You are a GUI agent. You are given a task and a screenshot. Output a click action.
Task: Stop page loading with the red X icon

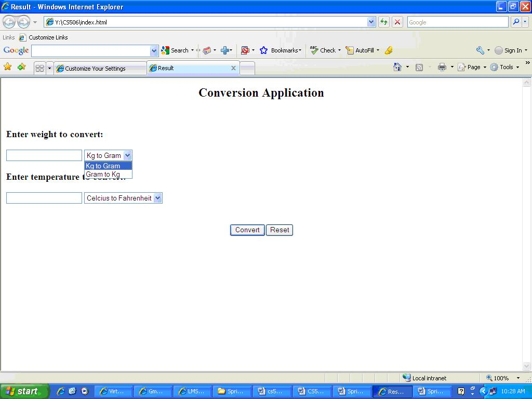pos(397,22)
